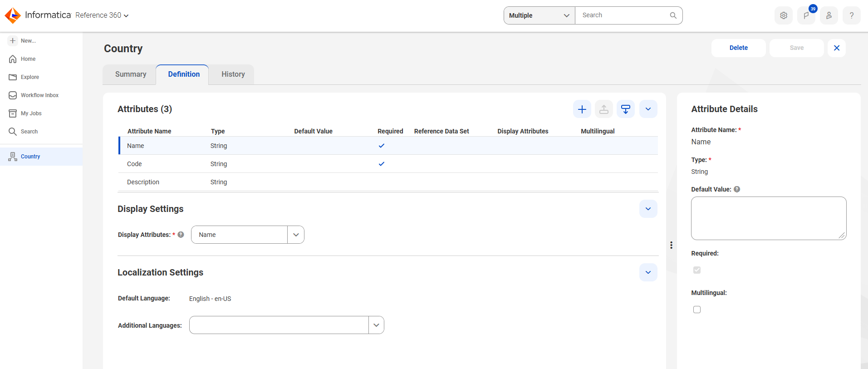Switch to the History tab
This screenshot has width=868, height=369.
(x=233, y=74)
